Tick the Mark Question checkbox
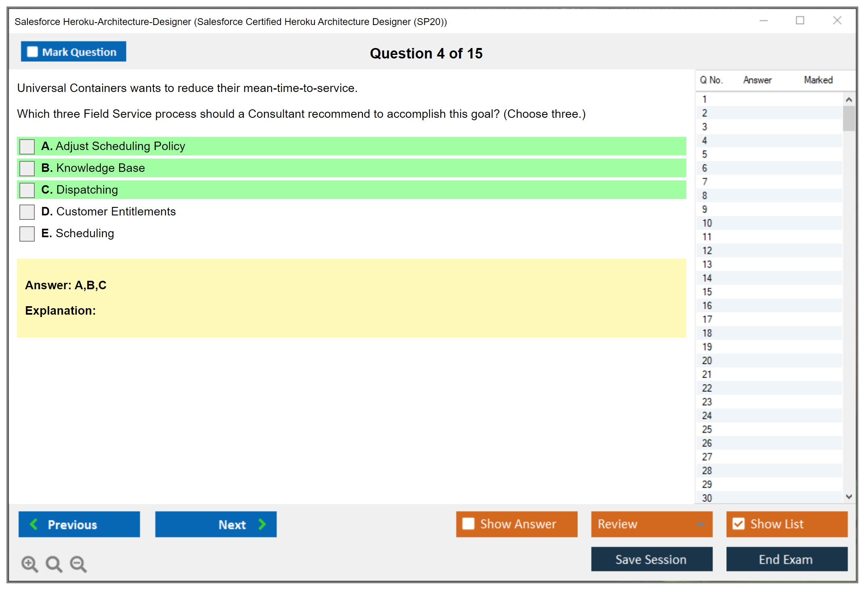Viewport: 868px width, 593px height. click(x=32, y=52)
